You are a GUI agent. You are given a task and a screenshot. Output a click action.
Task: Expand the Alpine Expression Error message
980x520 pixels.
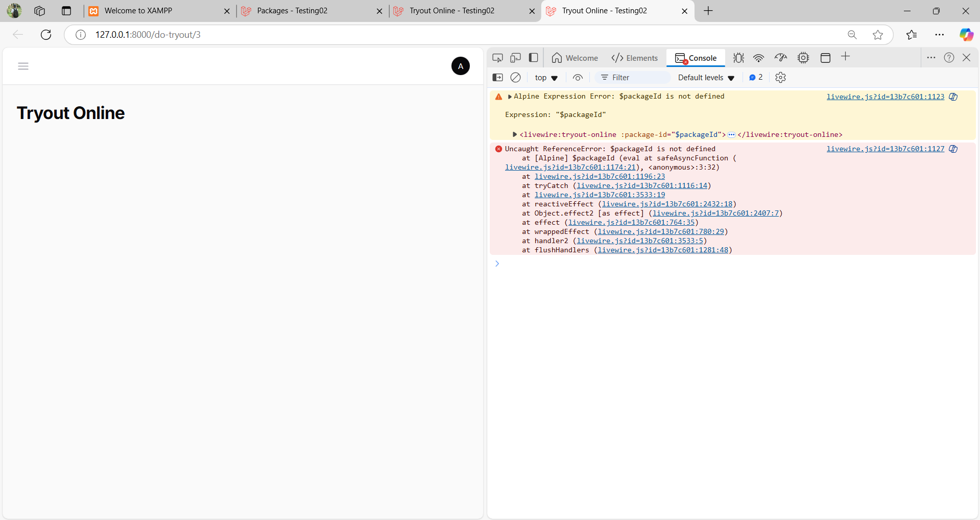(510, 97)
